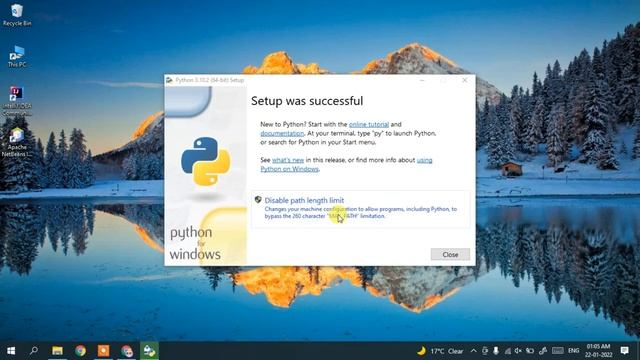Click the shield icon beside Disable path length limit
Viewport: 640px width, 360px height.
(x=258, y=200)
